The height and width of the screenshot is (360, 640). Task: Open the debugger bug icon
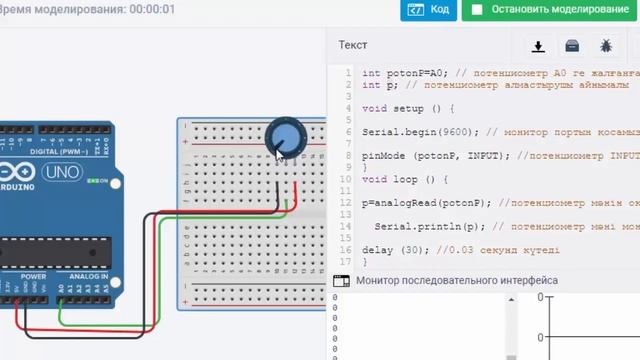click(606, 46)
